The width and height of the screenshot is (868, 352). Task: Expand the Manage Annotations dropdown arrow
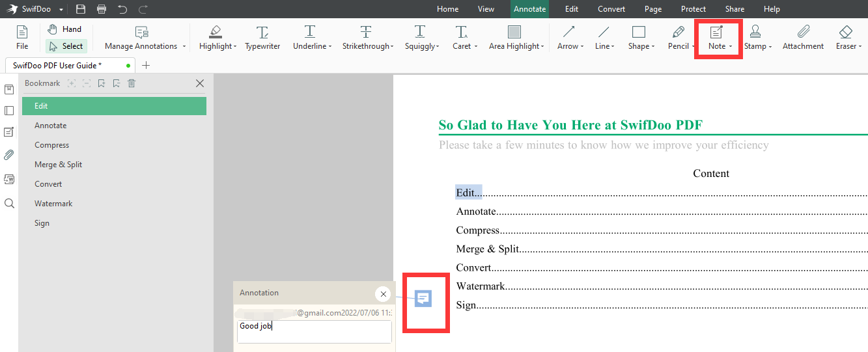tap(184, 47)
